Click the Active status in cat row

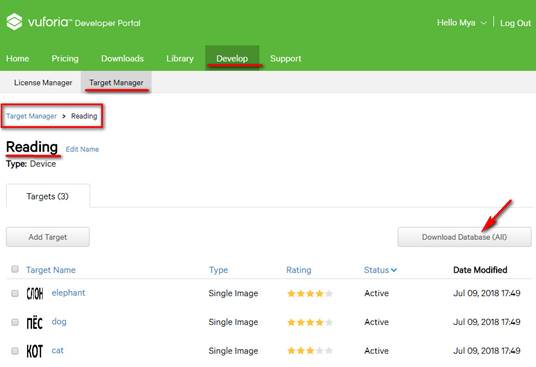pyautogui.click(x=376, y=351)
